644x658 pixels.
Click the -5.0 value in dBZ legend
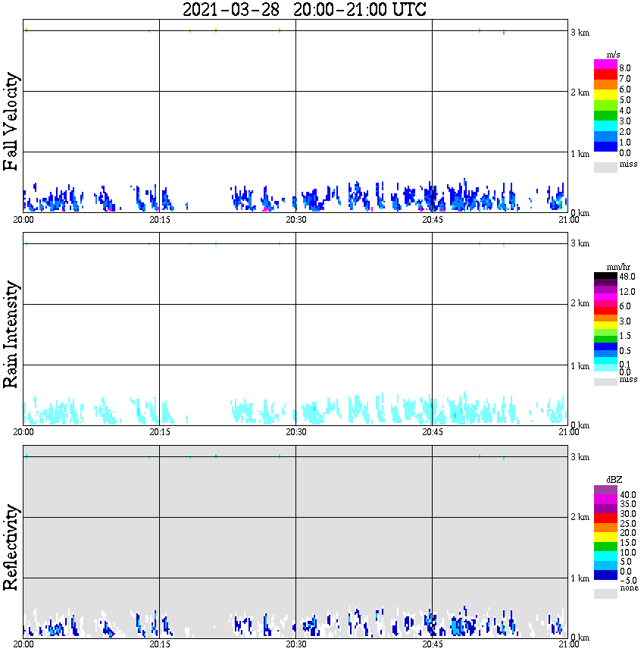(627, 581)
